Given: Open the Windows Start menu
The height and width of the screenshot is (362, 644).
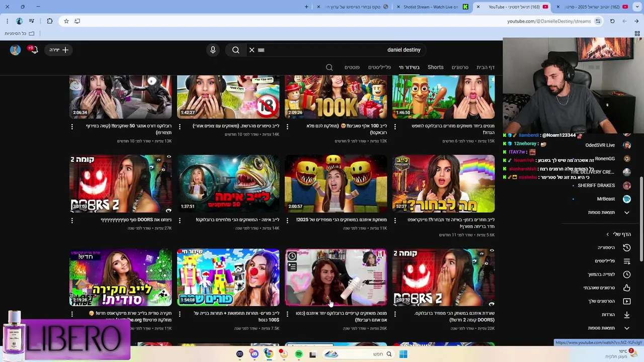Looking at the screenshot, I should pyautogui.click(x=403, y=354).
